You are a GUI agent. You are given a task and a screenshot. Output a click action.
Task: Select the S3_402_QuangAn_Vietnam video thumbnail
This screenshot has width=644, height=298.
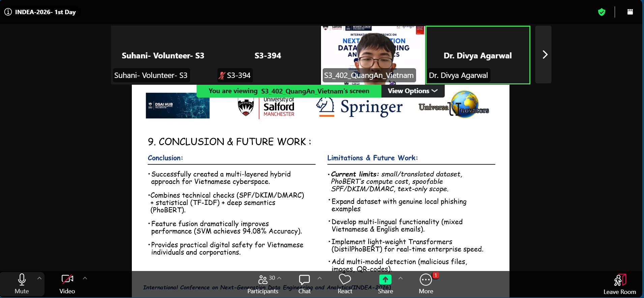pos(373,55)
